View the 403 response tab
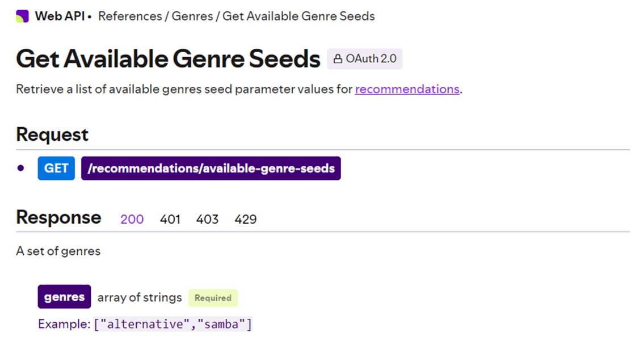Viewport: 644px width, 345px height. (207, 219)
